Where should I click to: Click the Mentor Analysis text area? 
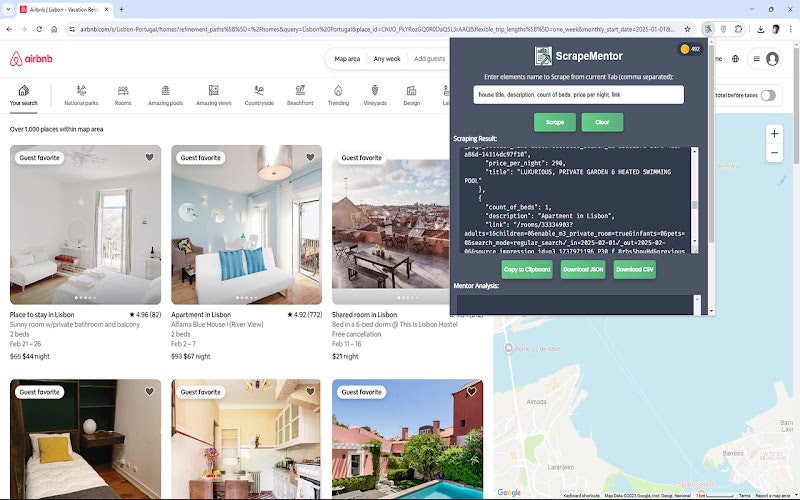coord(574,304)
